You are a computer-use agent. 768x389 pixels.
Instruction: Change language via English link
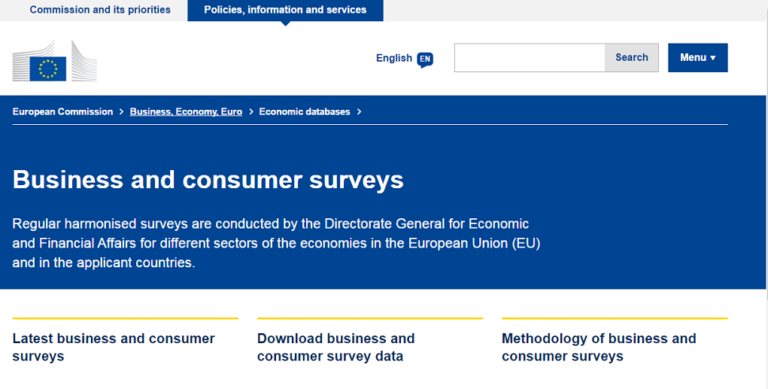[x=394, y=58]
